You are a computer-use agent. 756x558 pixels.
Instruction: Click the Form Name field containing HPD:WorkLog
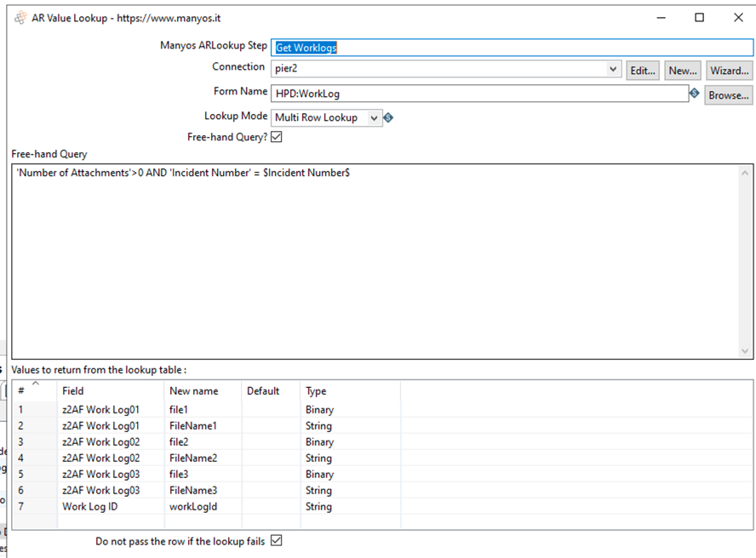[x=478, y=94]
